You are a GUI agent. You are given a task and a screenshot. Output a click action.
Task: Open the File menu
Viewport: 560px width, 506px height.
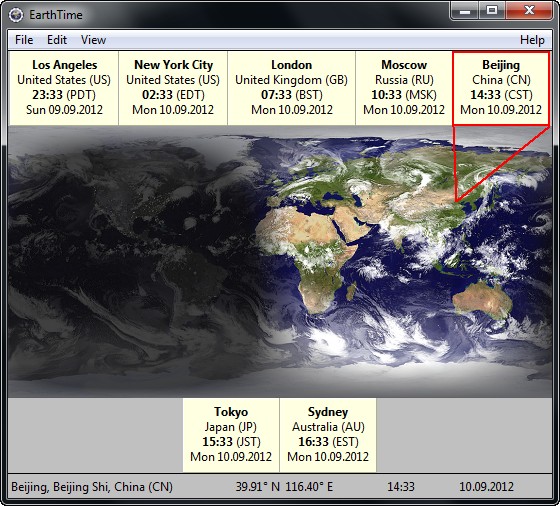[24, 40]
